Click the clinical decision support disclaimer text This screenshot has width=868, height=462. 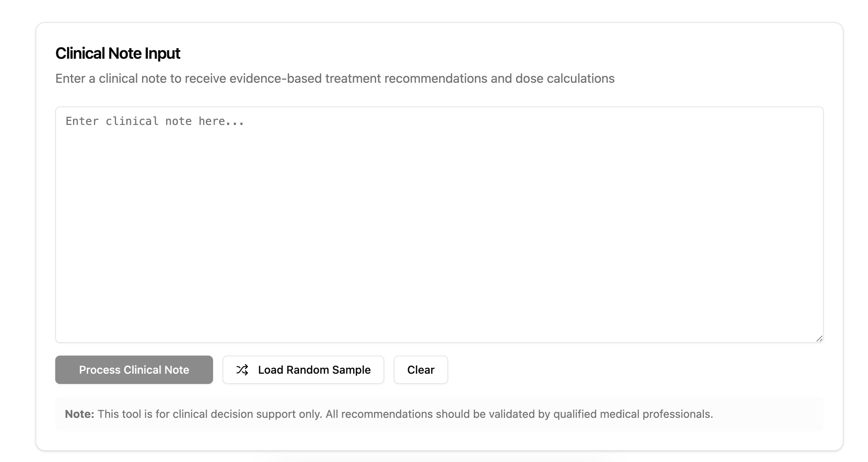tap(405, 414)
